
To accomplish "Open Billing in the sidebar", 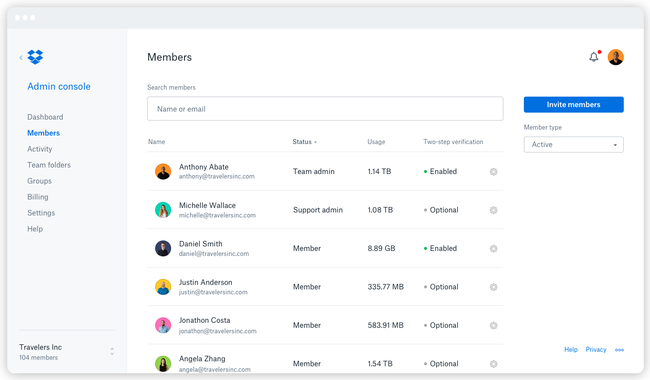I will (x=38, y=197).
